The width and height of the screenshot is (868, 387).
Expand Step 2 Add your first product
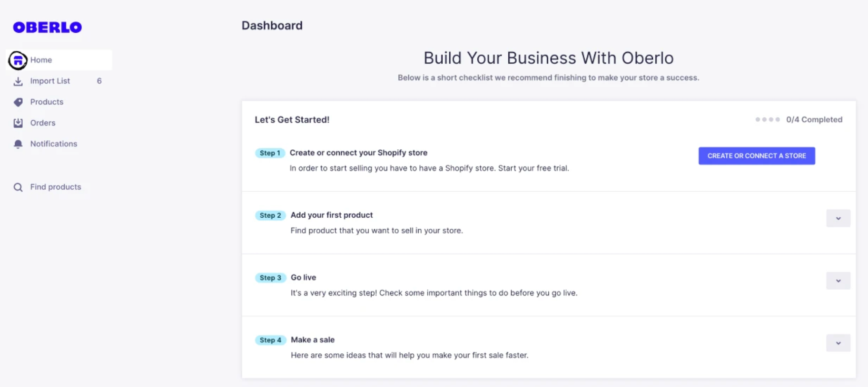point(838,218)
